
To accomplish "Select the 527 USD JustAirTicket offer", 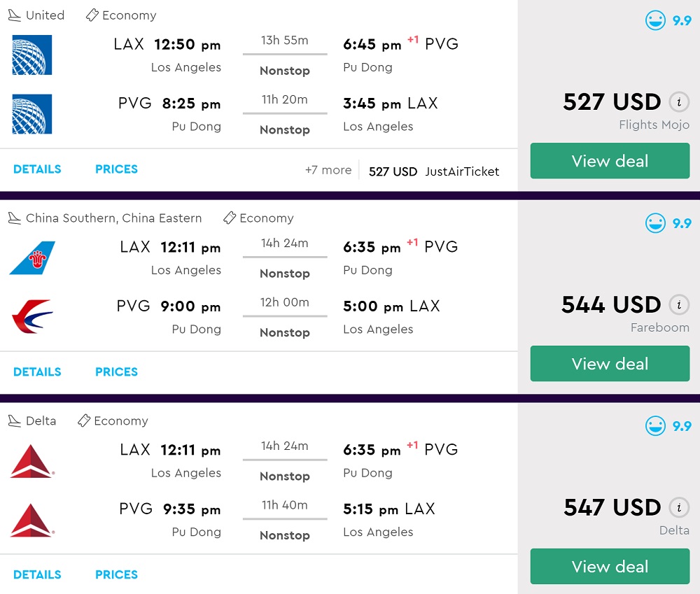I will point(434,171).
